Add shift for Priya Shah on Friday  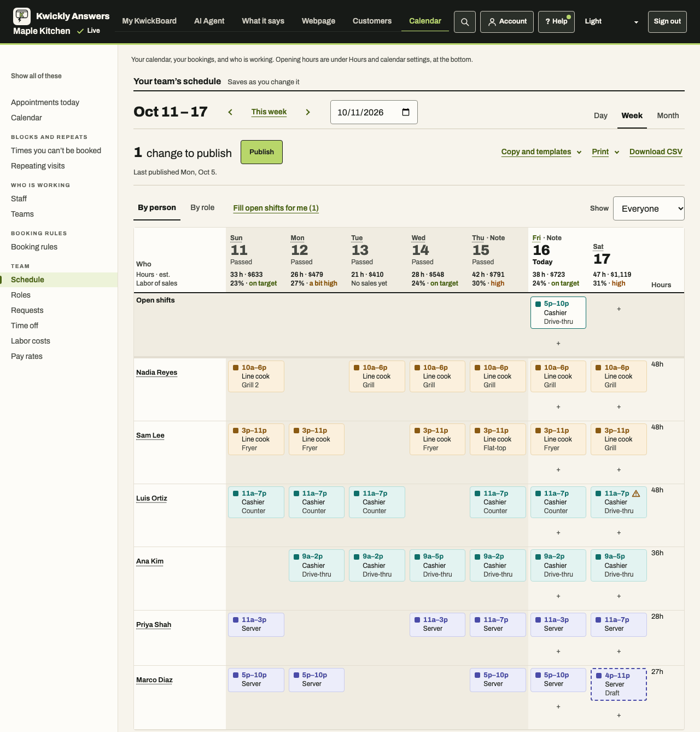(558, 652)
